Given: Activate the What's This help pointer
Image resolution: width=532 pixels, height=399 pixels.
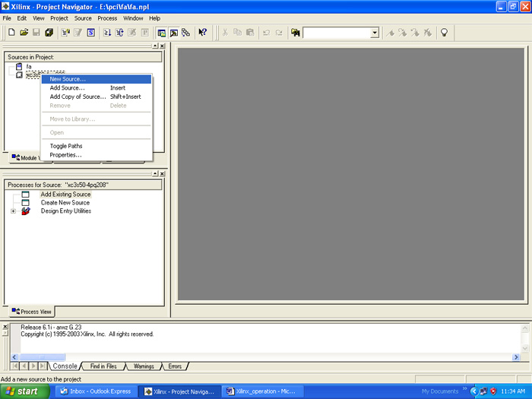Looking at the screenshot, I should pyautogui.click(x=203, y=33).
